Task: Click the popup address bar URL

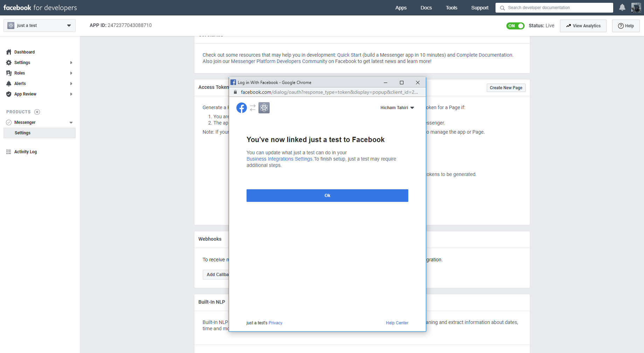Action: [x=329, y=92]
